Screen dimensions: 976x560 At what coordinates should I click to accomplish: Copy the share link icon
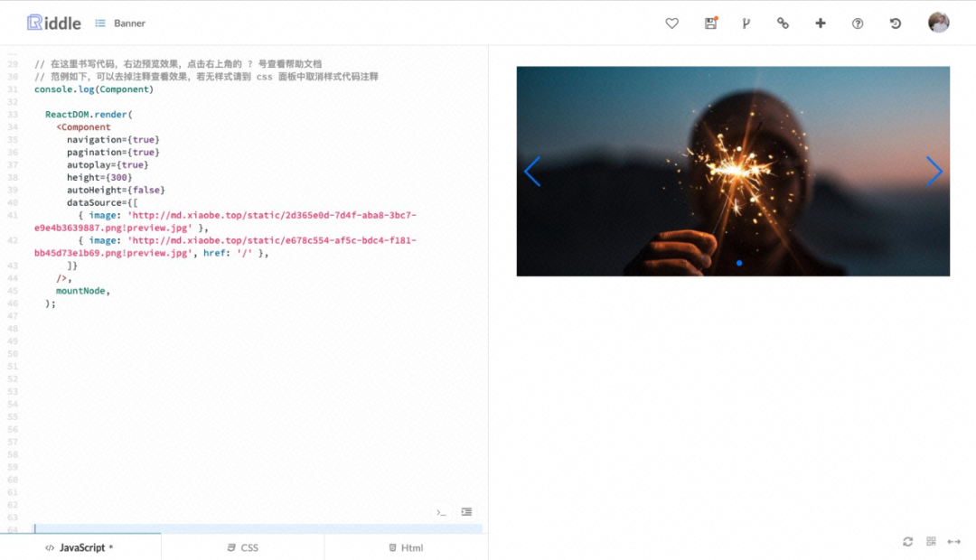pyautogui.click(x=783, y=23)
